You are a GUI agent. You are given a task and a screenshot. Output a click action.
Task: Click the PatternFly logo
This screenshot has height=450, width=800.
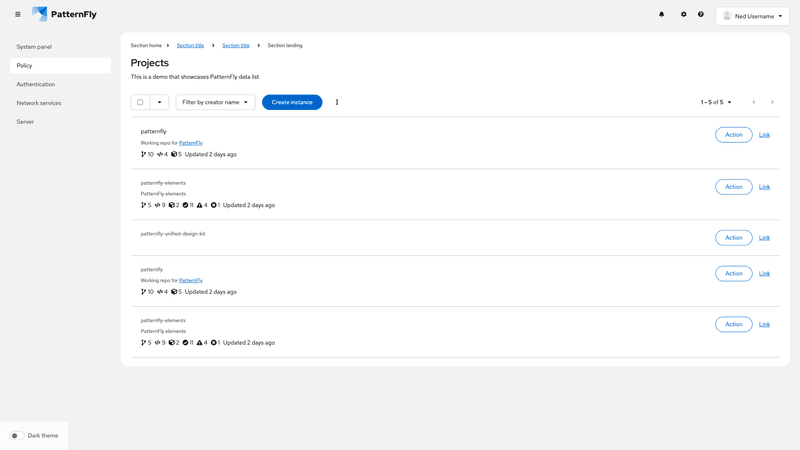pos(65,15)
